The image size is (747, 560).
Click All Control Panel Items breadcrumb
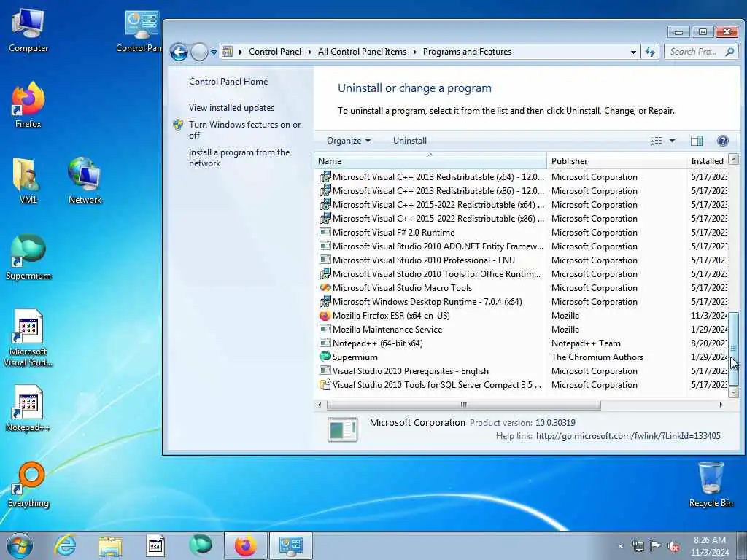[x=362, y=52]
